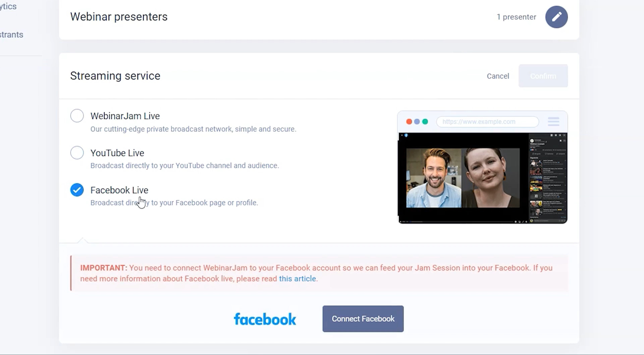
Task: Open the 'this article' help link
Action: [x=298, y=279]
